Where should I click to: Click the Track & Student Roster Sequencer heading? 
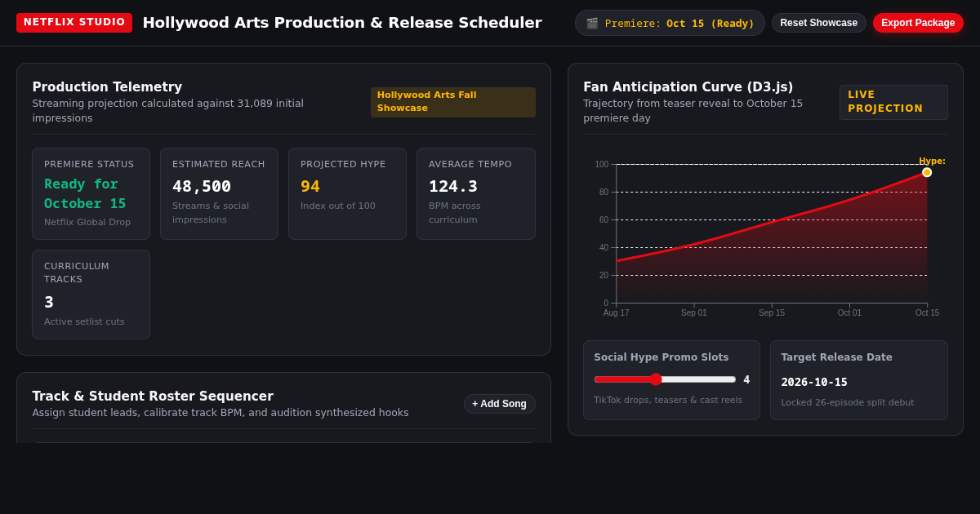(153, 397)
